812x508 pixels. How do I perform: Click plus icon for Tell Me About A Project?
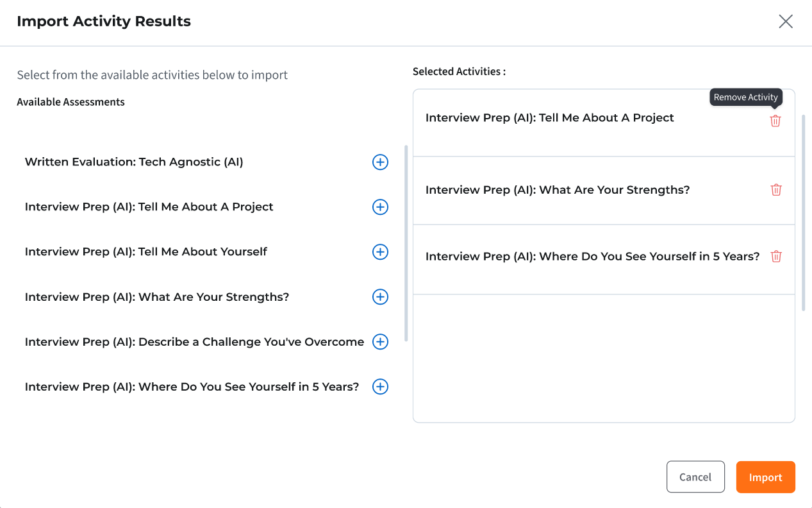[380, 207]
